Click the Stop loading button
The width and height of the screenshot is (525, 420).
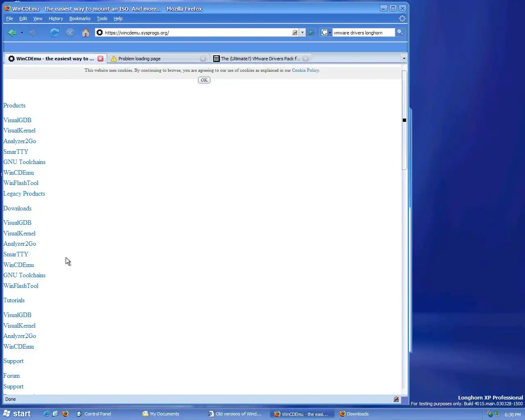tap(70, 33)
